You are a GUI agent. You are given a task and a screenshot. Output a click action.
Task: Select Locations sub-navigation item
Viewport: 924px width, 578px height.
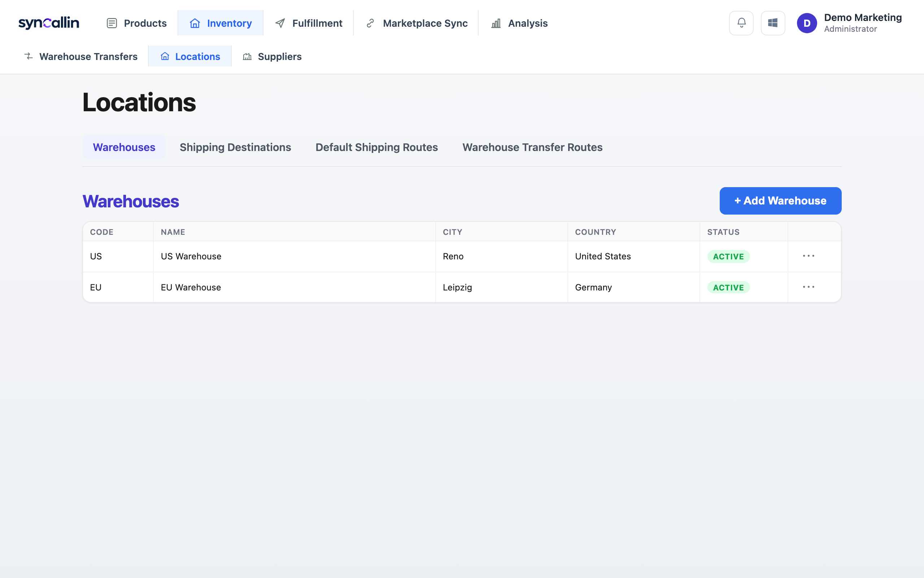[x=190, y=56]
